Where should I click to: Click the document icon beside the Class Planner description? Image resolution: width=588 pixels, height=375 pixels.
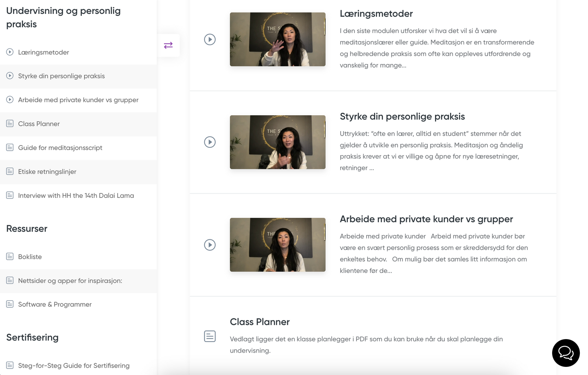pos(210,336)
